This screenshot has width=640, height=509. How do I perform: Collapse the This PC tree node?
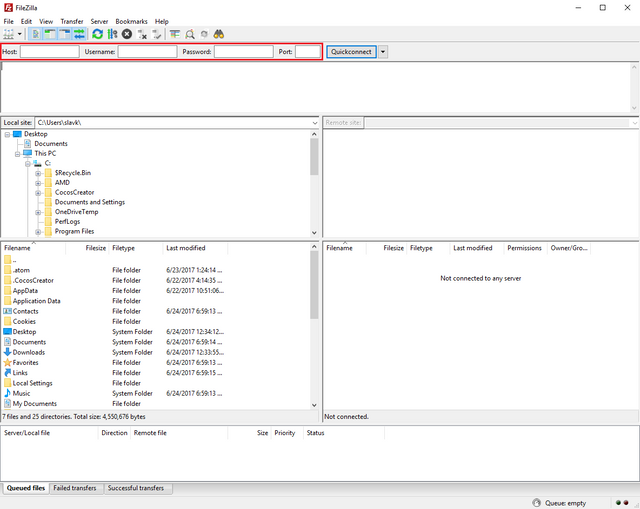[x=18, y=154]
